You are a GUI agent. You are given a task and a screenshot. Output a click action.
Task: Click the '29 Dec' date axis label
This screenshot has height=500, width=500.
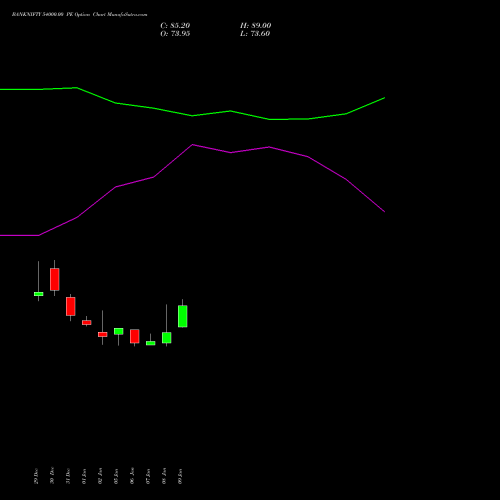pyautogui.click(x=36, y=476)
